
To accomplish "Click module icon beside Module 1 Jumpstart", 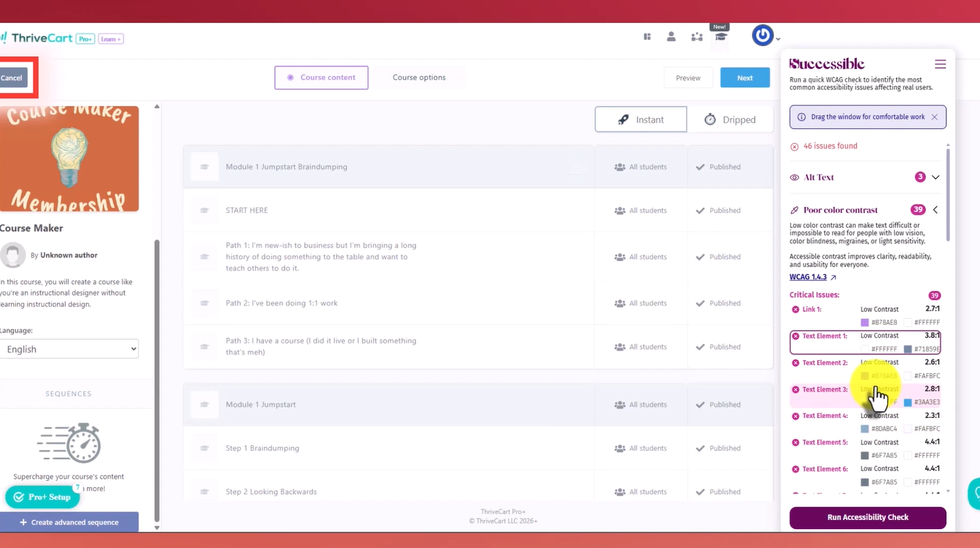I will pyautogui.click(x=205, y=405).
